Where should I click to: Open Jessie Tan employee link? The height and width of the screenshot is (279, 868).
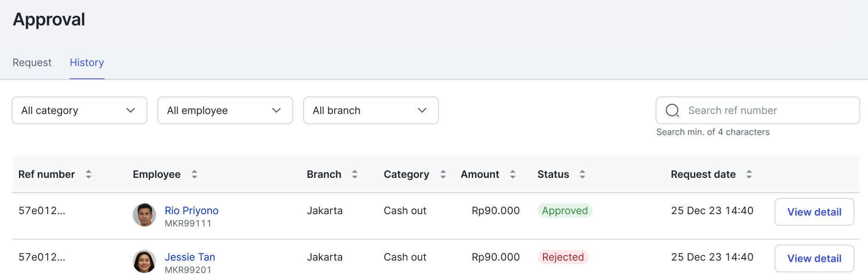190,257
